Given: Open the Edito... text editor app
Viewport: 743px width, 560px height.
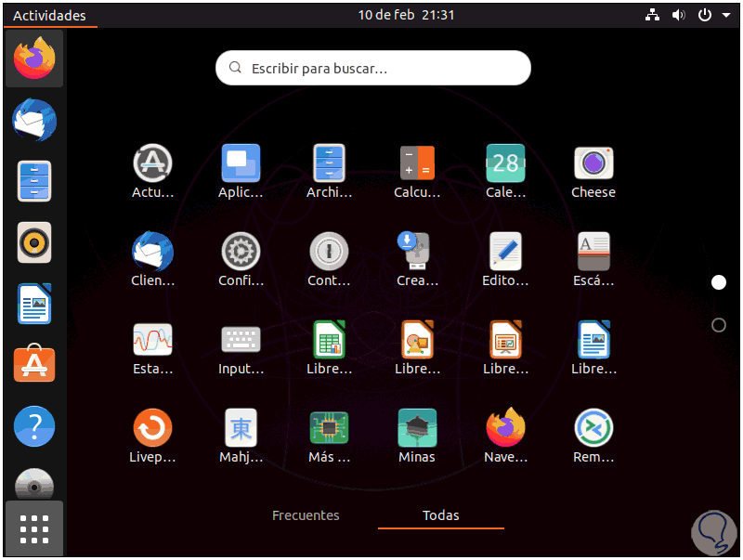Looking at the screenshot, I should pos(505,260).
